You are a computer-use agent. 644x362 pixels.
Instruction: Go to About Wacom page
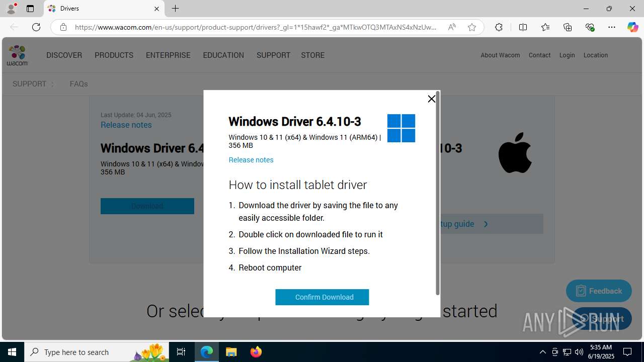click(x=500, y=55)
